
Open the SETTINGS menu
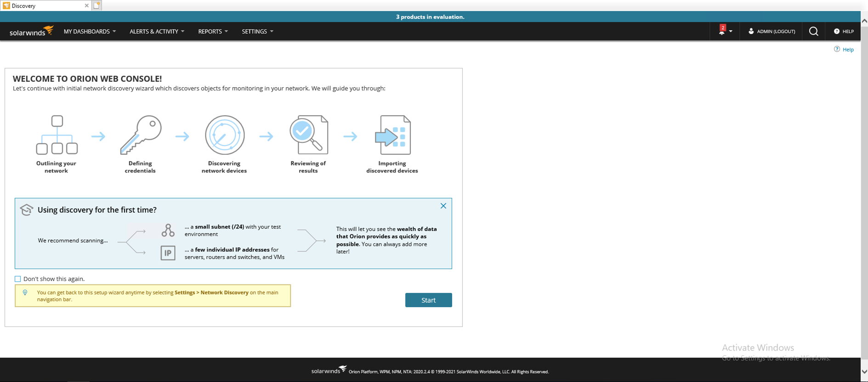click(x=257, y=31)
